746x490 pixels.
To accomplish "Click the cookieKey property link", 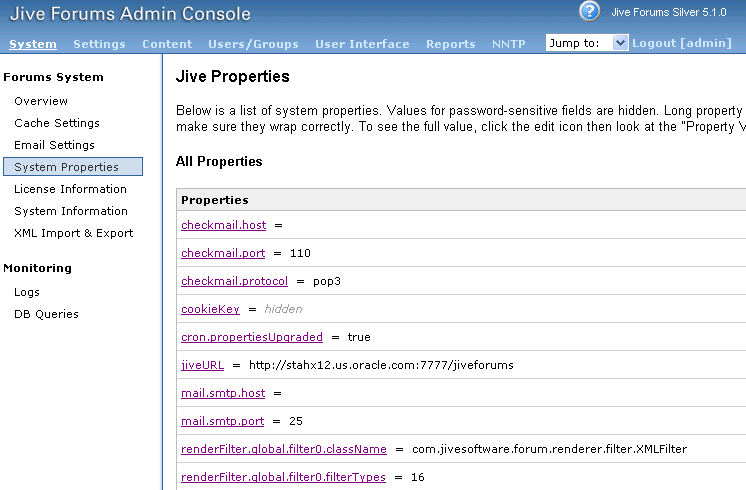I will pyautogui.click(x=210, y=309).
